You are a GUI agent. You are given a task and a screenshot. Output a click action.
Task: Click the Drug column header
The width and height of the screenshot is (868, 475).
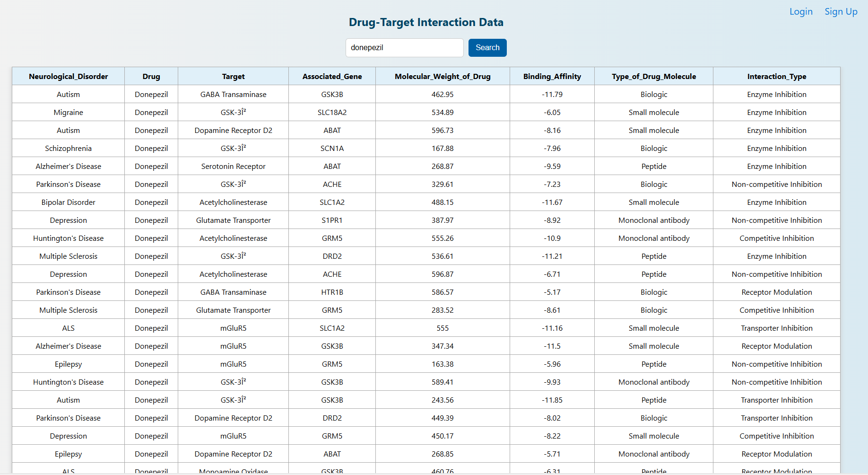[151, 76]
